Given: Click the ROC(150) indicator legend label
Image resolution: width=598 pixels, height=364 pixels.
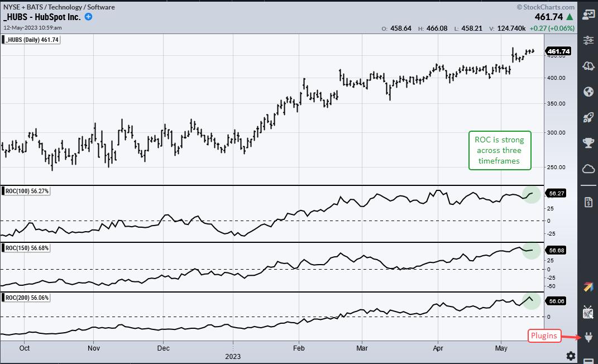Looking at the screenshot, I should (26, 248).
